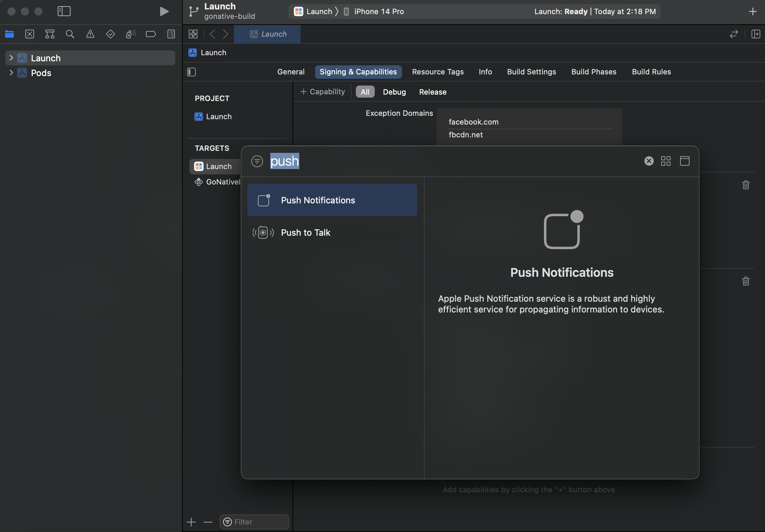The image size is (765, 532).
Task: Open the breakpoint navigator icon
Action: tap(151, 34)
